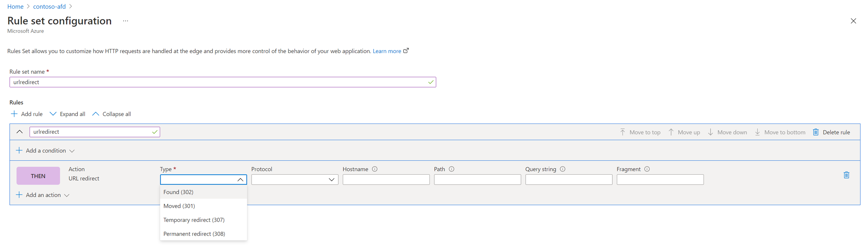Click the Hostname info icon
Viewport: 868px width, 248px height.
375,169
